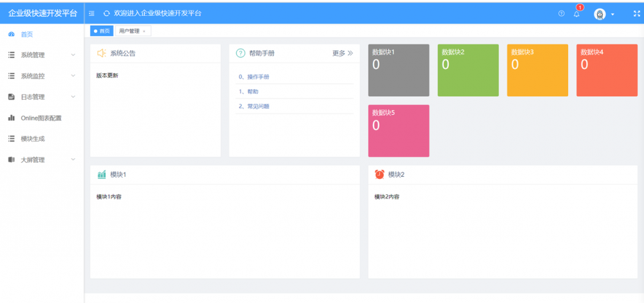Click the user avatar picture
This screenshot has height=303, width=644.
point(600,14)
